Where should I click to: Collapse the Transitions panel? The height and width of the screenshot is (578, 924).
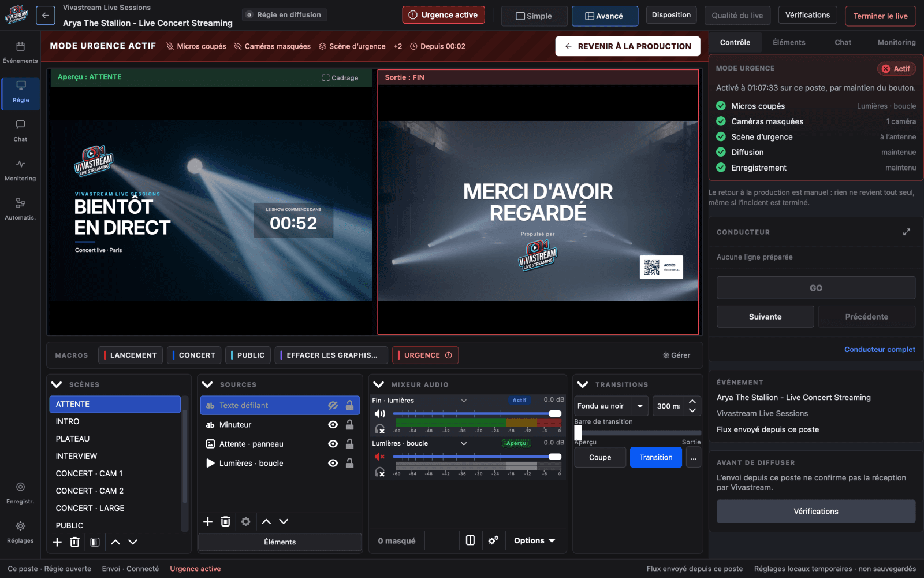pos(583,384)
